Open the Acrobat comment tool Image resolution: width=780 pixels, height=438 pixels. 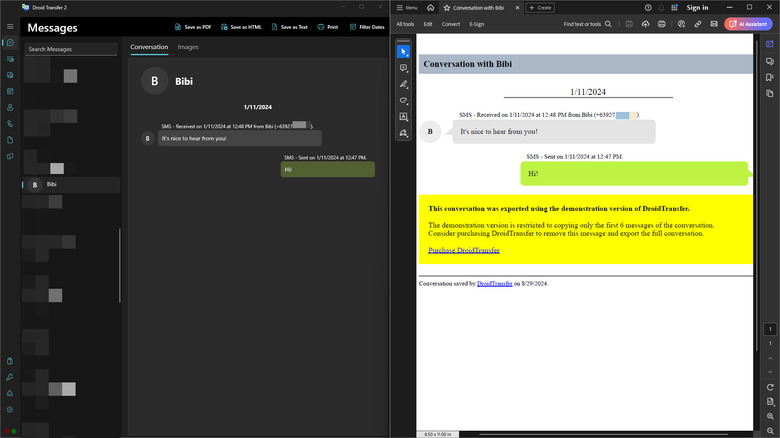pyautogui.click(x=404, y=68)
